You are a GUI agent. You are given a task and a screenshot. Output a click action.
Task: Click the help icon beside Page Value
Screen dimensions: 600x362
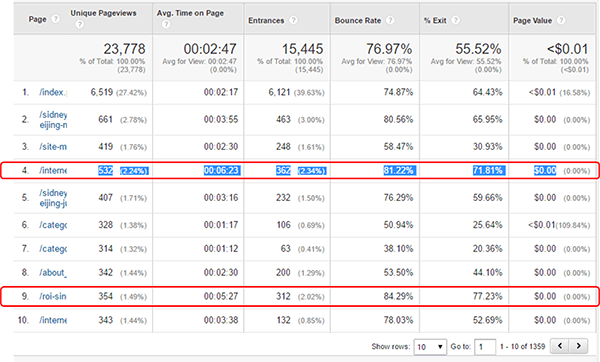coord(561,20)
